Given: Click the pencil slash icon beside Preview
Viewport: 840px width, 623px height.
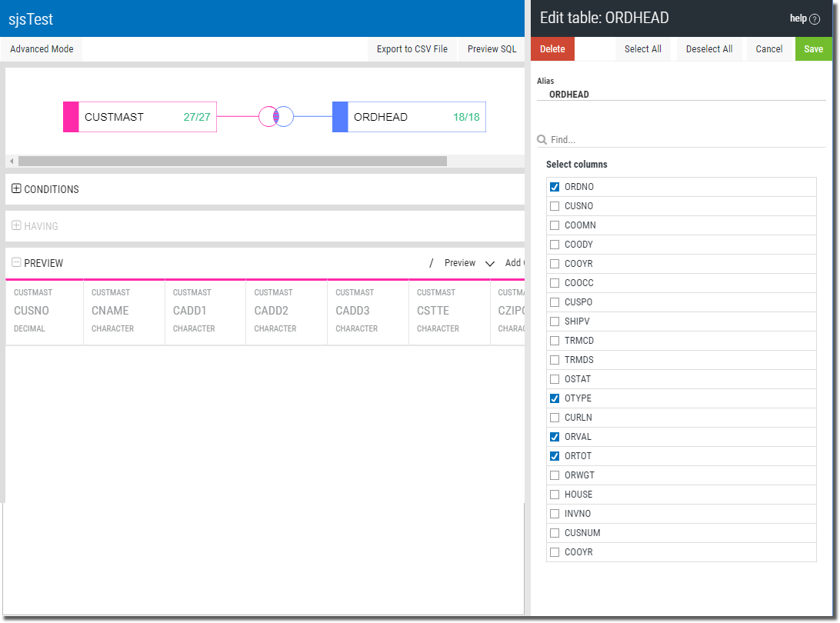Looking at the screenshot, I should click(432, 263).
